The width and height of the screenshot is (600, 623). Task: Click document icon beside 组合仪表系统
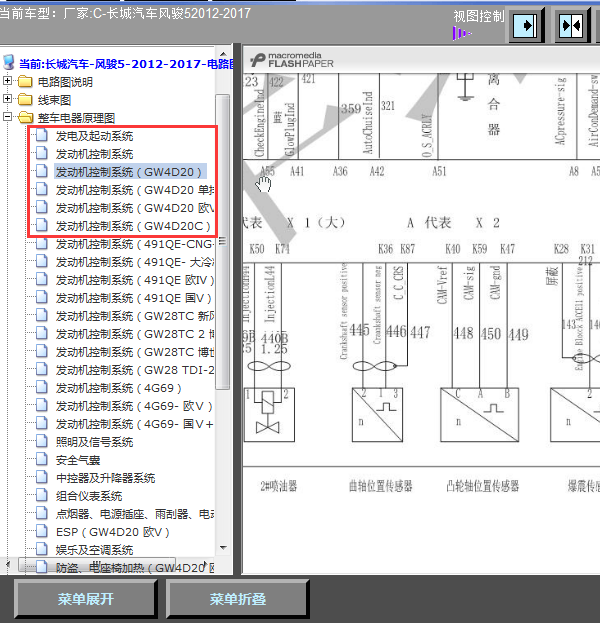[41, 495]
